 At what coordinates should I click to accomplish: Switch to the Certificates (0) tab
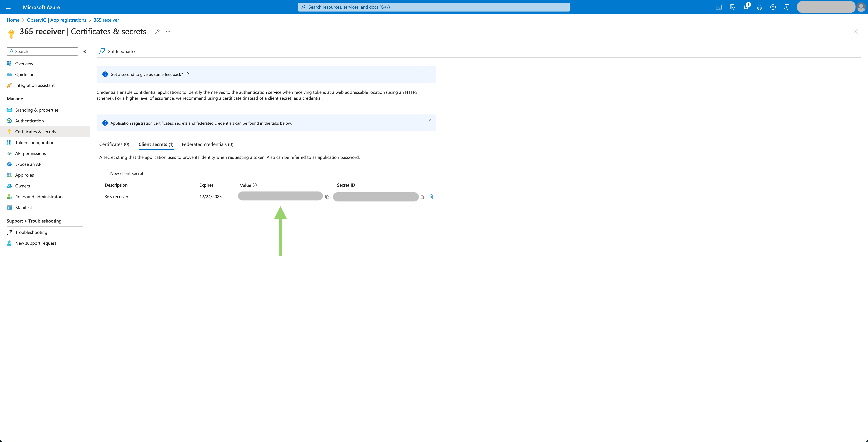114,144
